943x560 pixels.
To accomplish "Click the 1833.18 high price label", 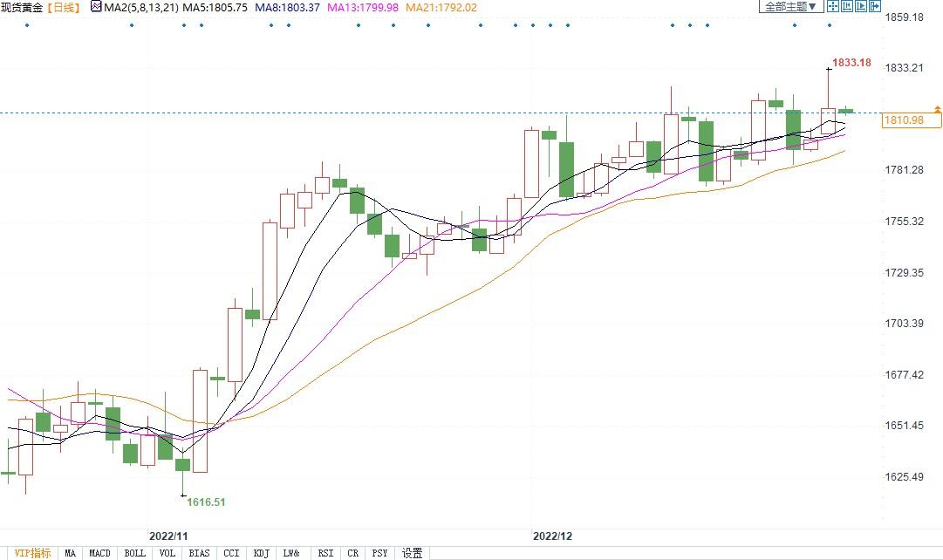I will pyautogui.click(x=851, y=63).
